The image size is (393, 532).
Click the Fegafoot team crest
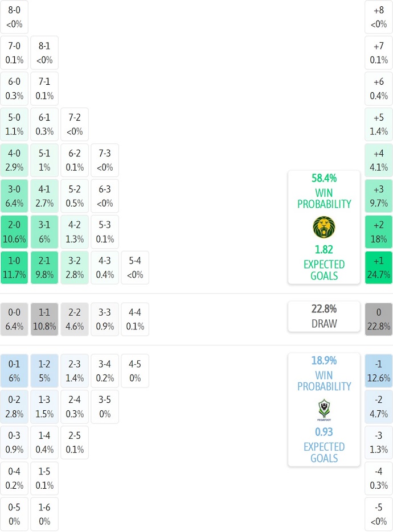324,410
